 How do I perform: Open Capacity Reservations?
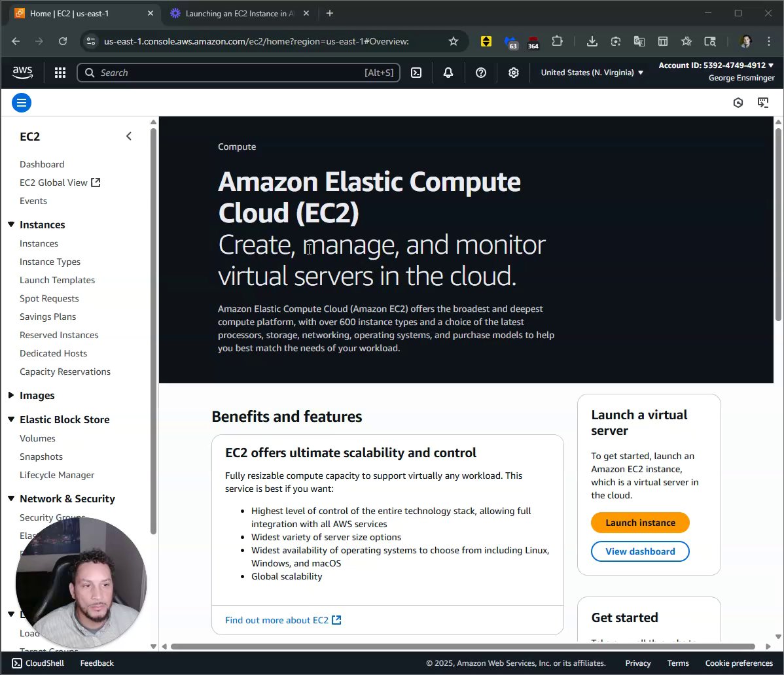pos(65,372)
